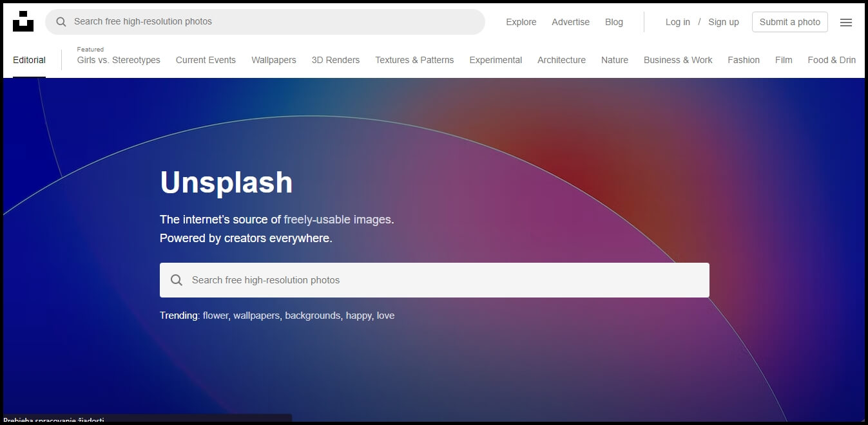Screen dimensions: 868x425
Task: Click the Unsplash logo icon
Action: coord(23,21)
